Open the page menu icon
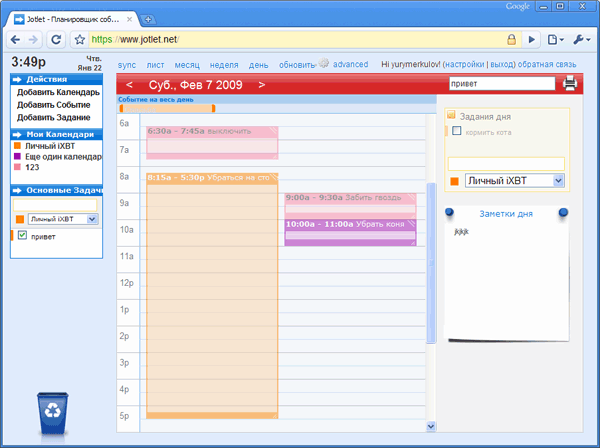 click(x=555, y=39)
